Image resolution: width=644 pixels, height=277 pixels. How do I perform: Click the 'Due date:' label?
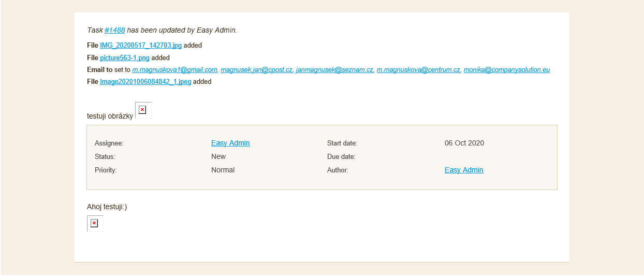341,157
